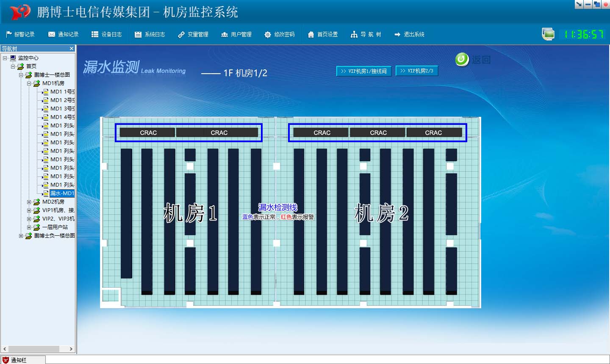Click 退出系统 to exit the system
The height and width of the screenshot is (364, 610).
click(409, 34)
